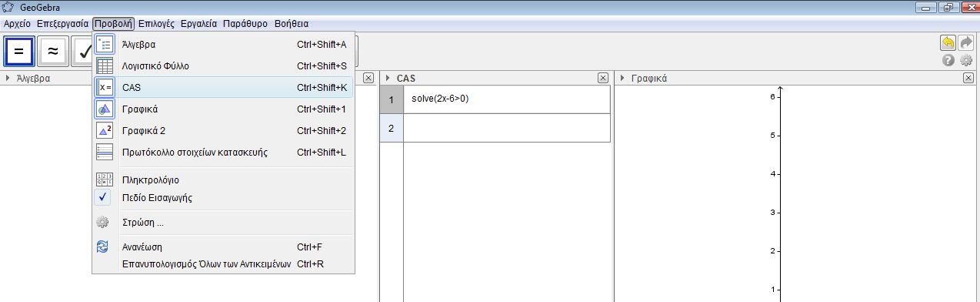Viewport: 980px width, 302px height.
Task: Click the construction protocol icon
Action: coord(105,153)
